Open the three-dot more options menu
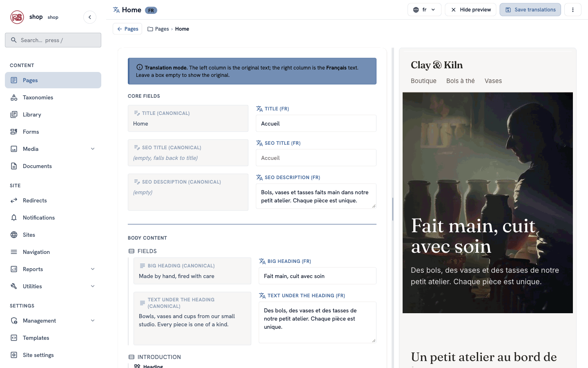588x368 pixels. pos(573,10)
